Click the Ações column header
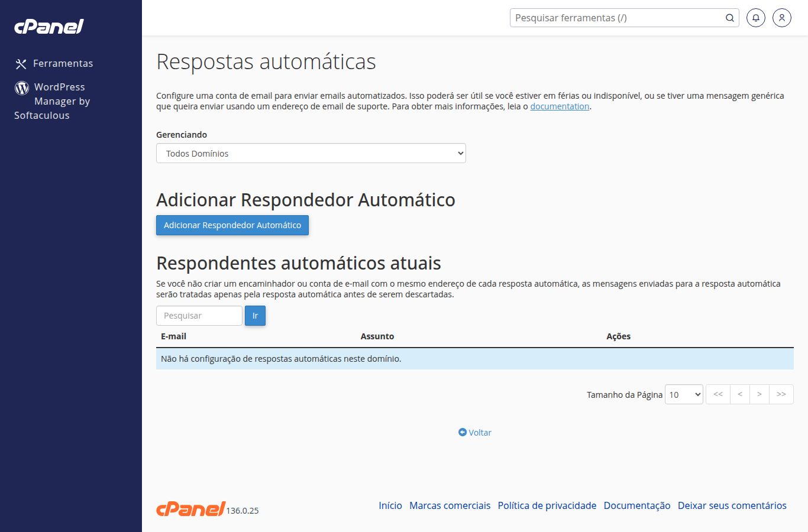The width and height of the screenshot is (808, 532). (619, 336)
